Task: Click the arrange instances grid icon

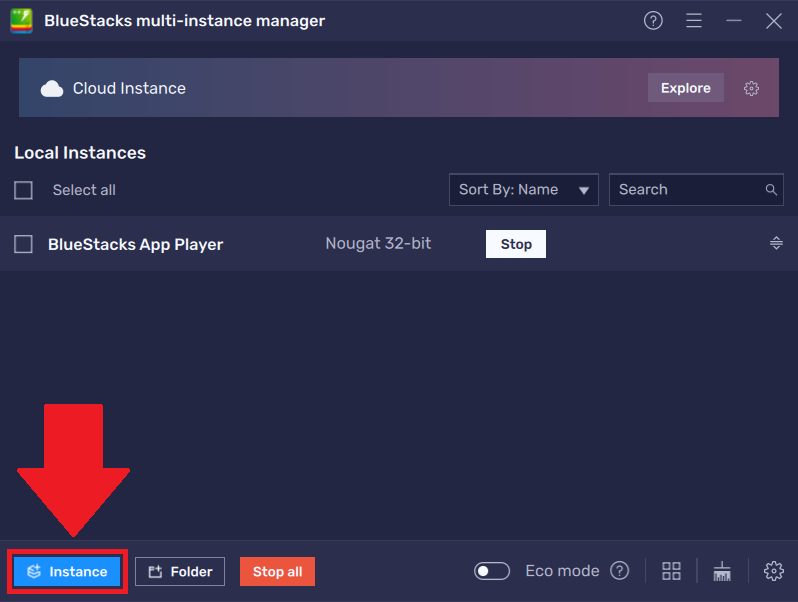Action: (671, 571)
